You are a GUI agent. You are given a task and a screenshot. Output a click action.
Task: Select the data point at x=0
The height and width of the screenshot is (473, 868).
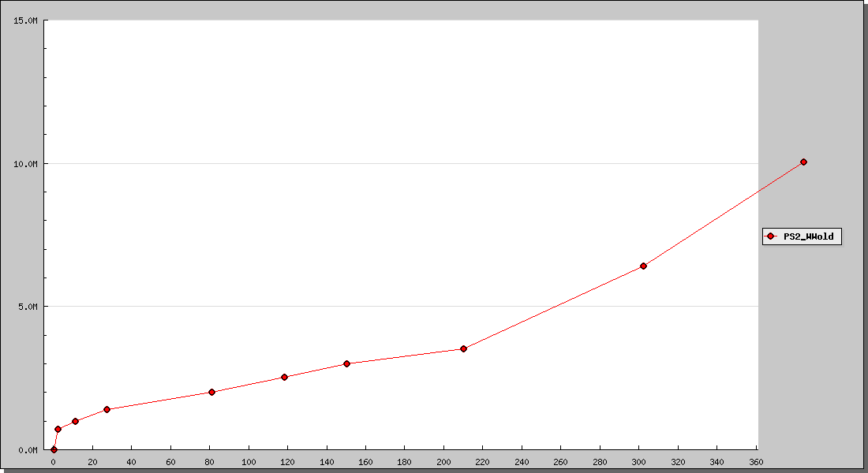[x=54, y=450]
